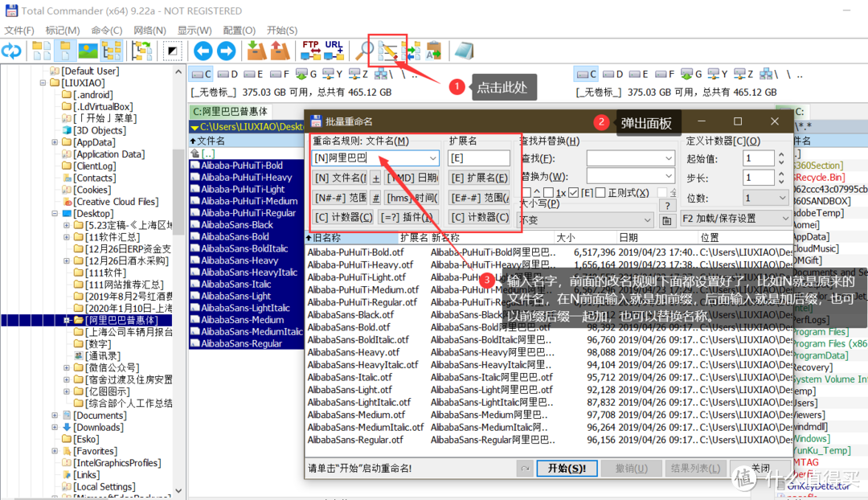Select drive Z in the left panel
This screenshot has width=868, height=500.
[358, 74]
